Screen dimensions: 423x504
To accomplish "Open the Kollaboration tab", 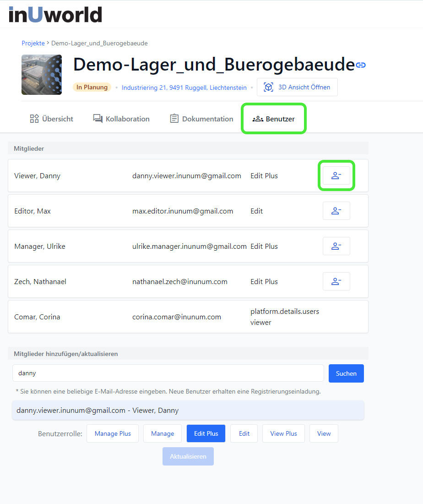I will pos(121,119).
